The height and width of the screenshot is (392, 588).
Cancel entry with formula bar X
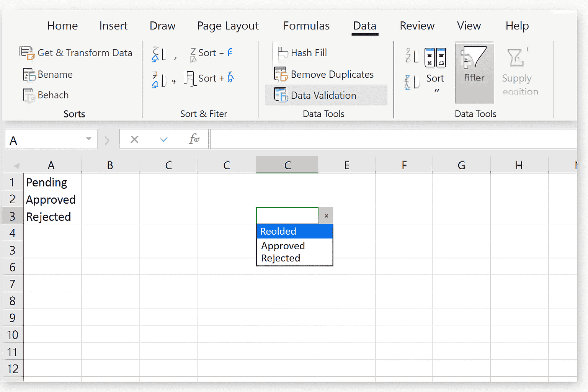click(x=134, y=139)
